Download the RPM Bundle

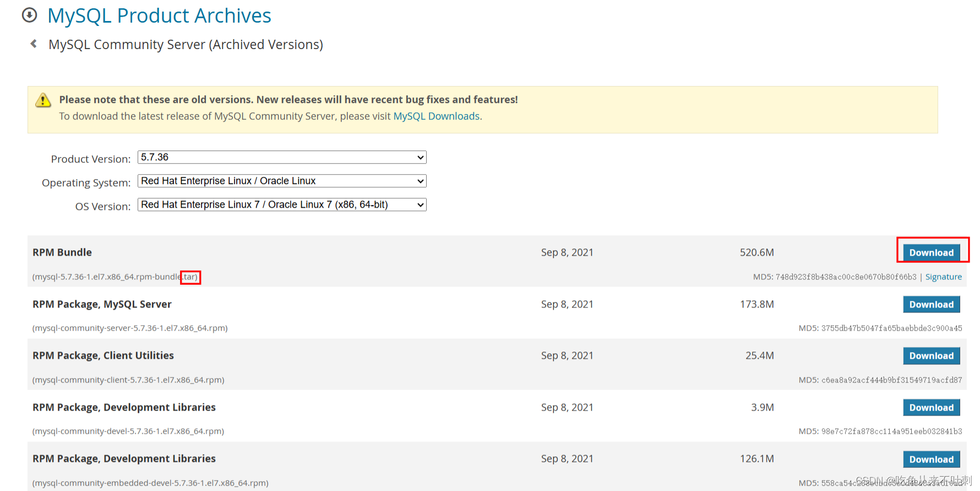932,252
